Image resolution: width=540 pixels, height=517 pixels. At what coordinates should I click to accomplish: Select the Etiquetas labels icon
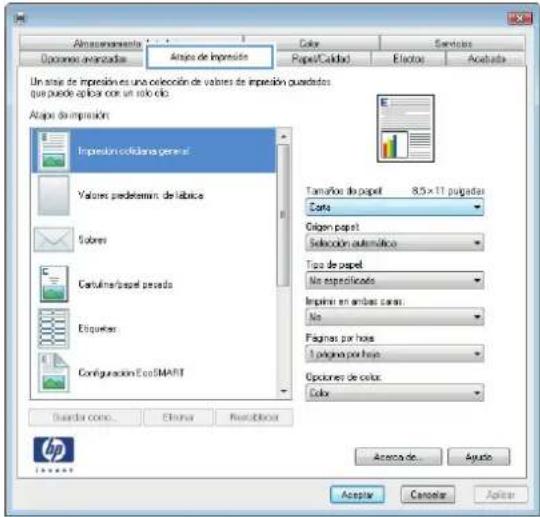pyautogui.click(x=53, y=328)
